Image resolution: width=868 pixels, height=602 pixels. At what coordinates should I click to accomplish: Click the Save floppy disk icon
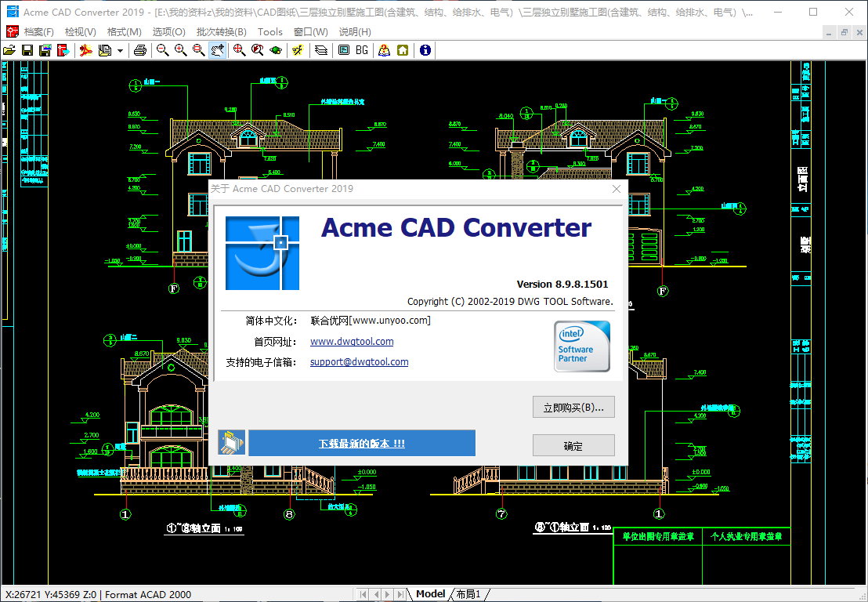click(x=27, y=50)
